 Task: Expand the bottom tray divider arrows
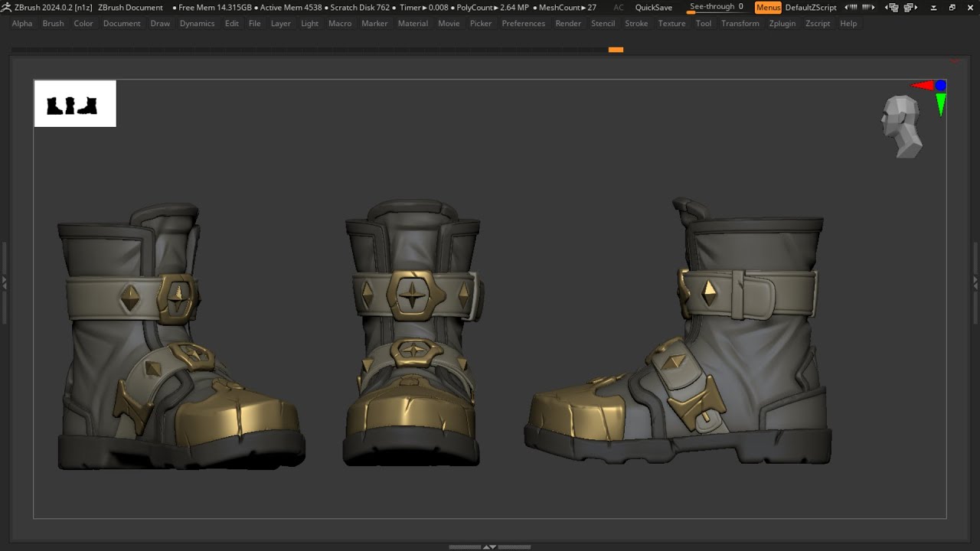point(490,547)
